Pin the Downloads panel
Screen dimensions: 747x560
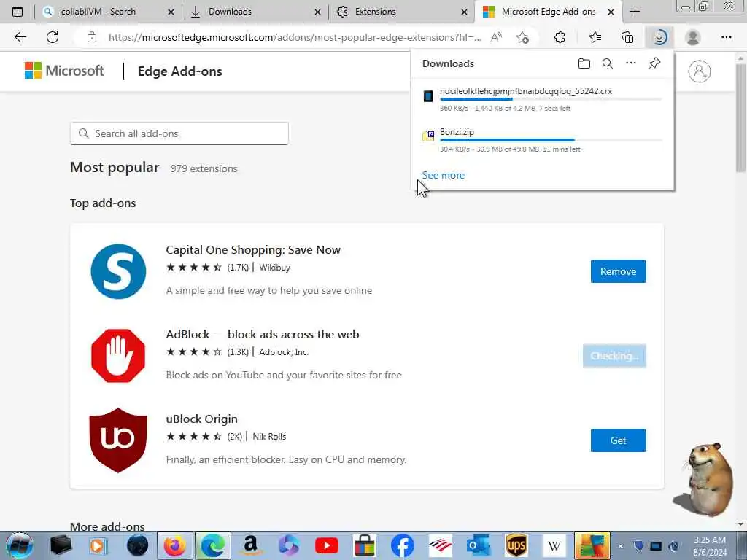654,63
